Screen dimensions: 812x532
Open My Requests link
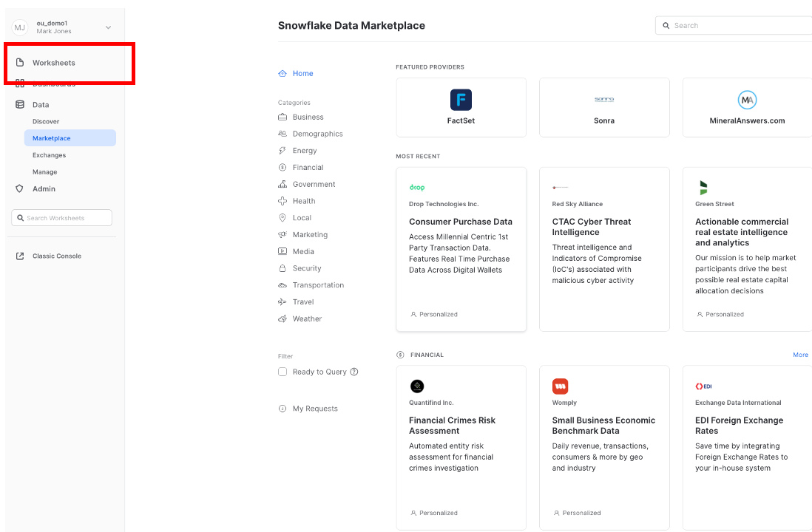coord(314,409)
